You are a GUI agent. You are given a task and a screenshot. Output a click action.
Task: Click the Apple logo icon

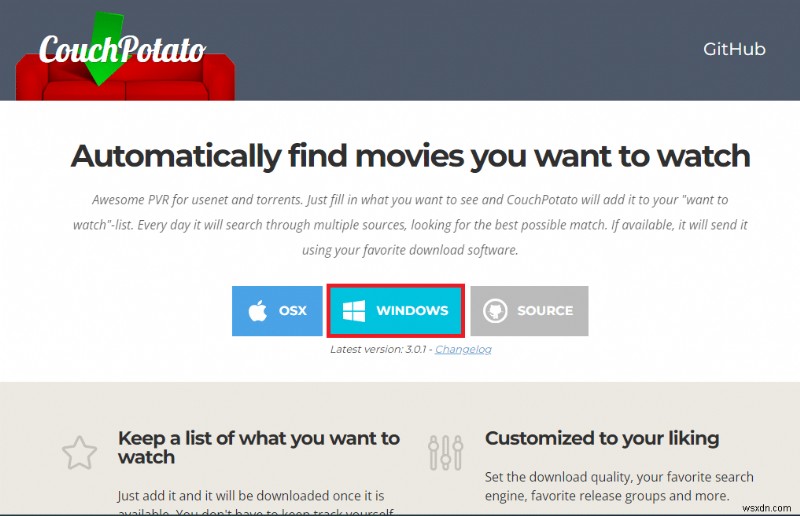(258, 310)
